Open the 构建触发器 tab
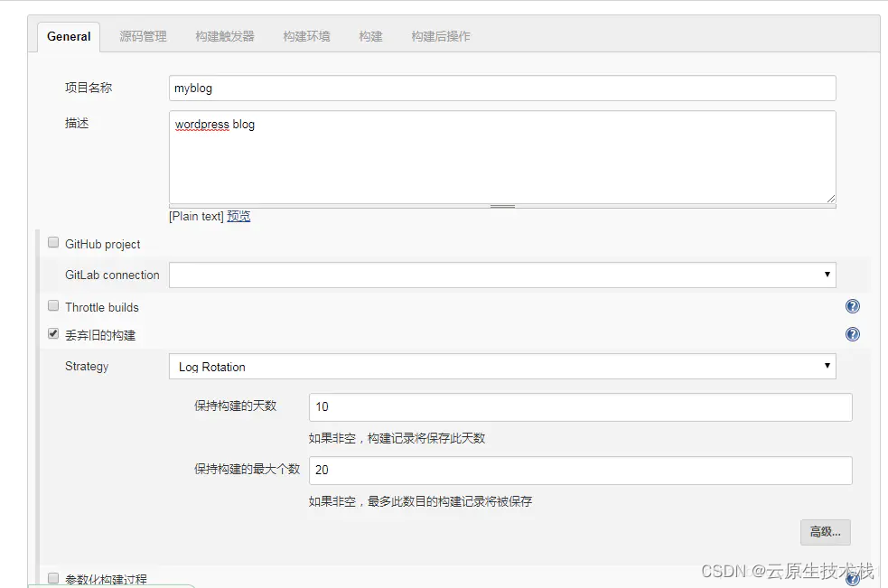The height and width of the screenshot is (588, 888). [x=225, y=37]
